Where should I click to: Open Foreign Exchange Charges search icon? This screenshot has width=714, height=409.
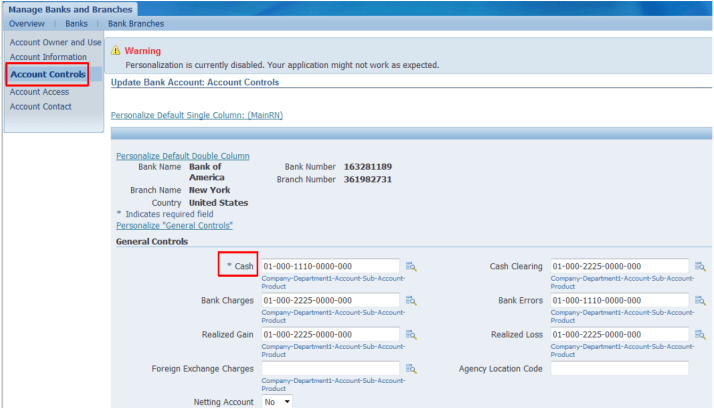click(411, 369)
